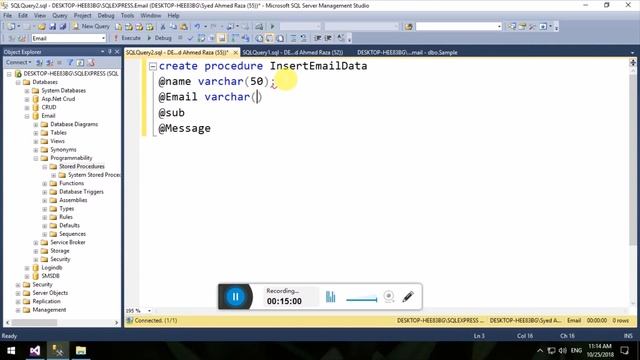Click the Filter funnel icon in Object Explorer
The width and height of the screenshot is (640, 360).
[70, 62]
